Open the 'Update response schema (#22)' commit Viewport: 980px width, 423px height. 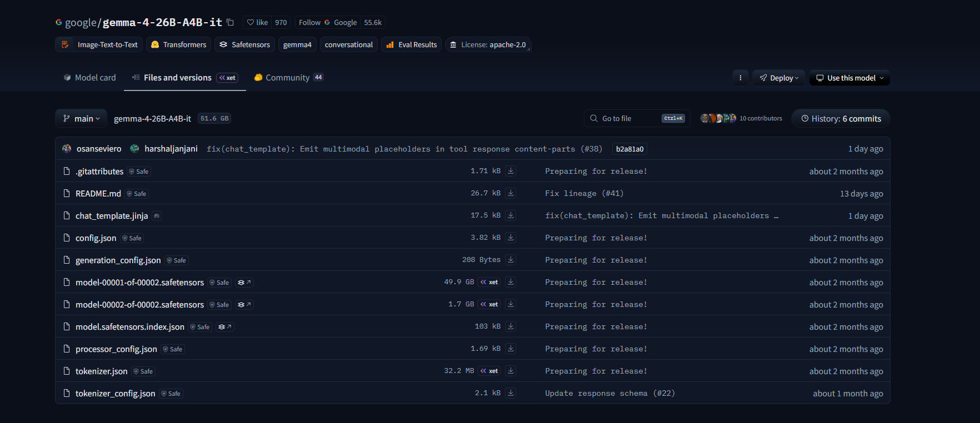(x=610, y=393)
